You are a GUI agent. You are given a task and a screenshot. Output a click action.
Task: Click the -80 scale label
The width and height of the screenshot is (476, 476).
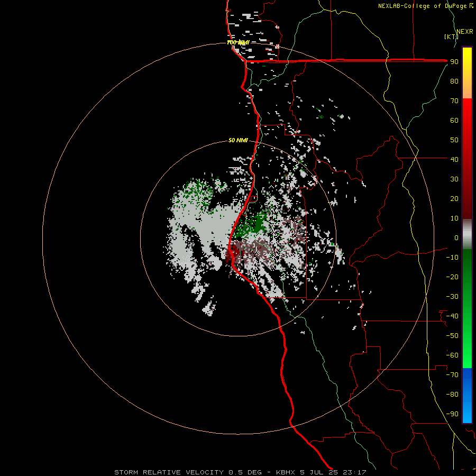coord(452,395)
